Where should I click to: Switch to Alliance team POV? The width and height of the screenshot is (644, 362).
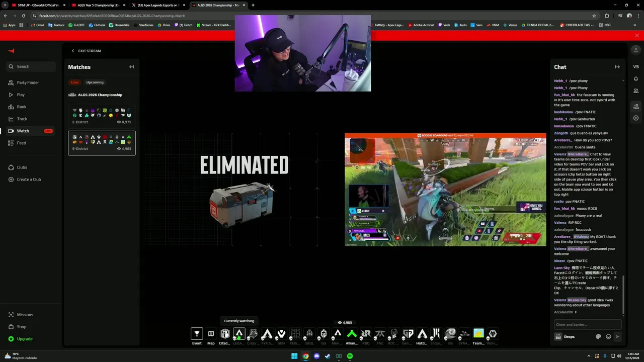pos(352,334)
